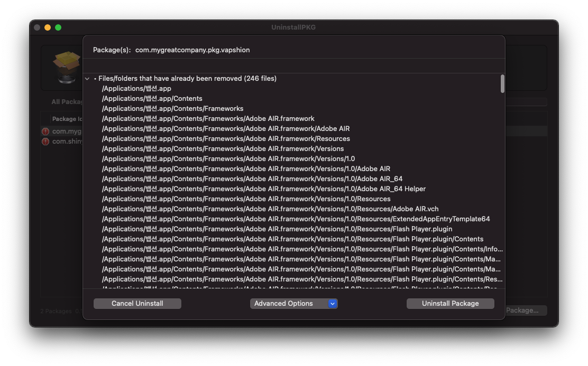Collapse the already removed files list

click(x=87, y=79)
